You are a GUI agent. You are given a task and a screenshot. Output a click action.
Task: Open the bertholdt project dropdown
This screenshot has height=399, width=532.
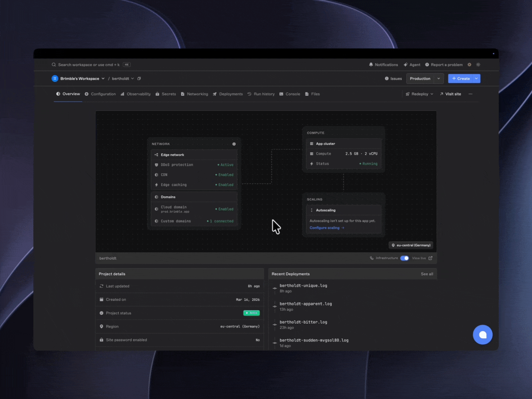coord(123,79)
